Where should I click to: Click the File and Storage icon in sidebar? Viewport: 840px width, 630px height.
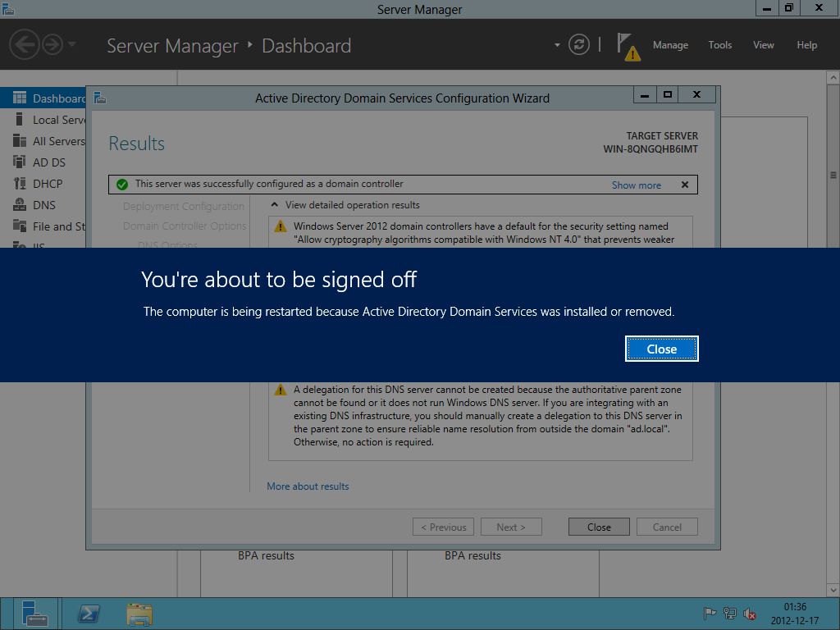click(x=20, y=226)
